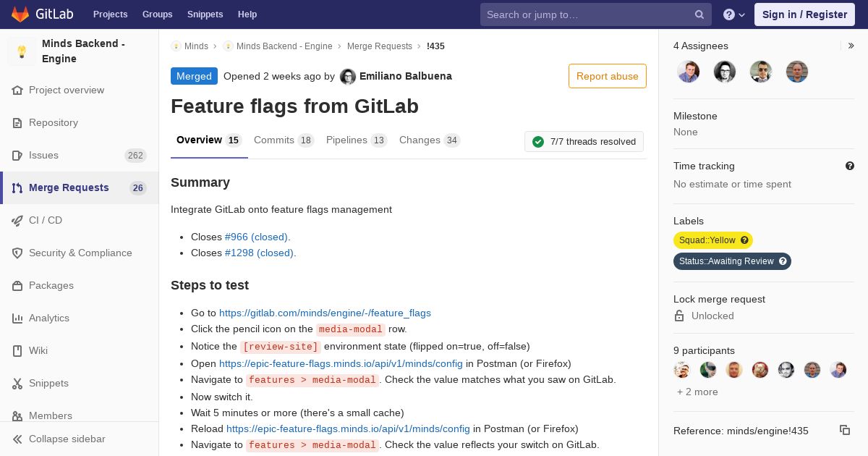868x456 pixels.
Task: Click the Members people icon
Action: point(17,416)
